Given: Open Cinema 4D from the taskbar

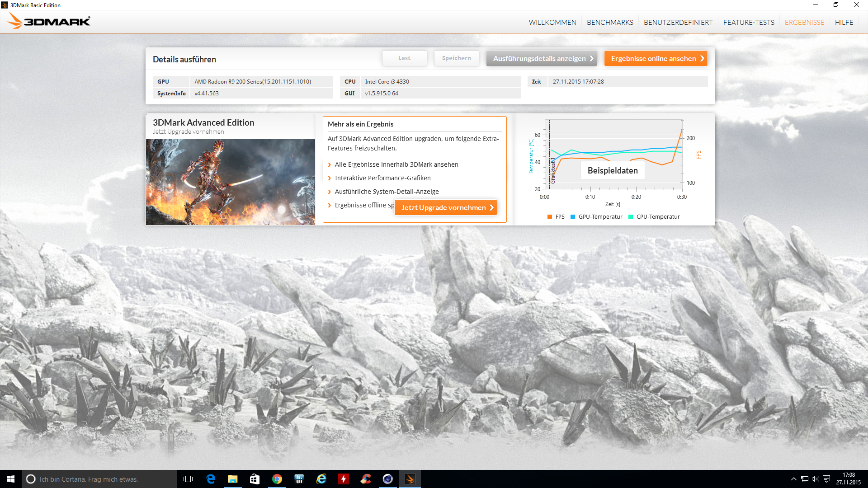Looking at the screenshot, I should tap(388, 479).
